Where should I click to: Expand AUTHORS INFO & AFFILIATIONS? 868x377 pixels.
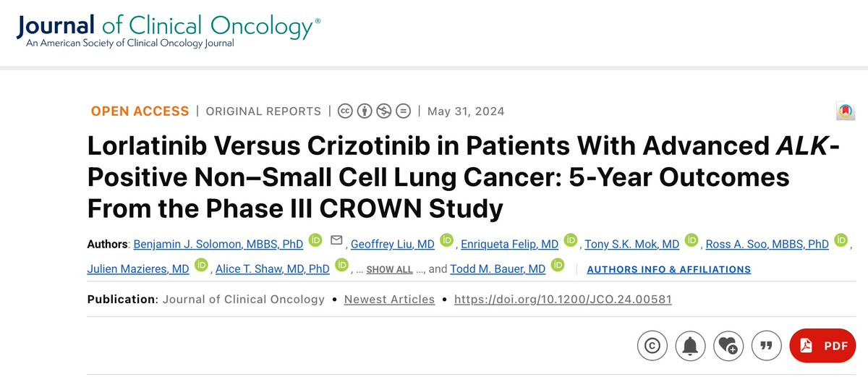(669, 269)
